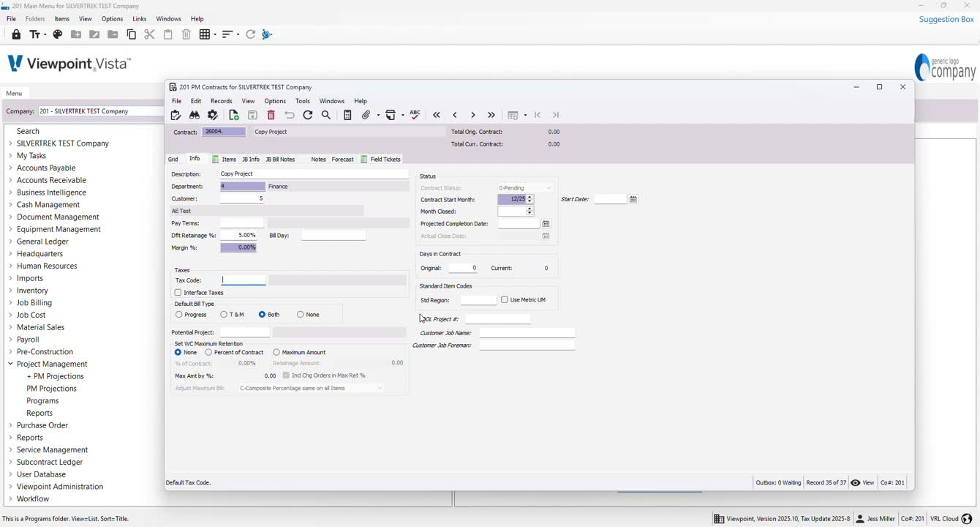Expand the Payroll tree node
The image size is (980, 527).
click(10, 340)
